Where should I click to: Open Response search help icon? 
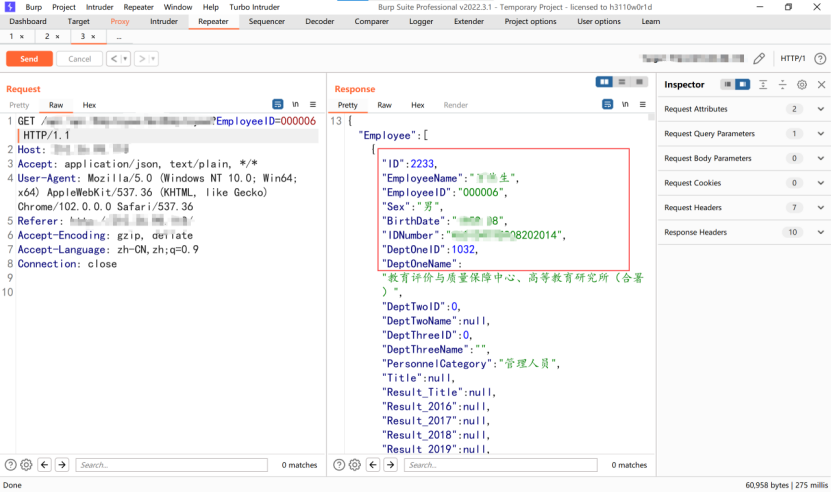pos(339,465)
